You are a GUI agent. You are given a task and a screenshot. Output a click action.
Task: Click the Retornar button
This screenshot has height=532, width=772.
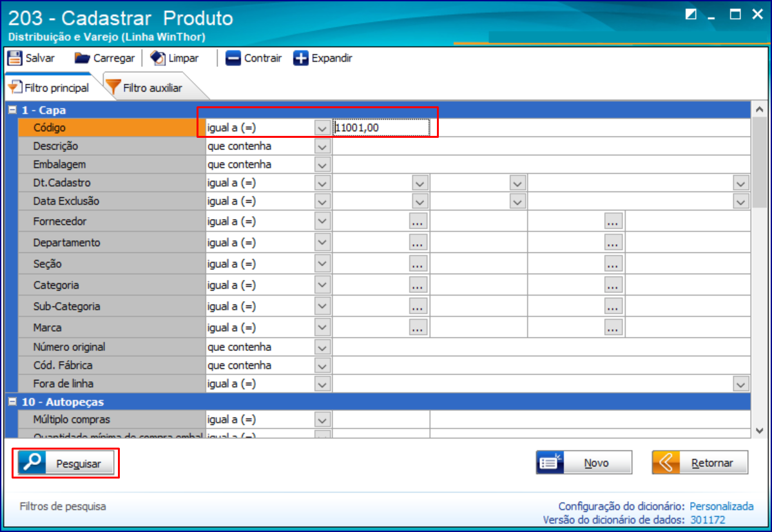pyautogui.click(x=700, y=462)
